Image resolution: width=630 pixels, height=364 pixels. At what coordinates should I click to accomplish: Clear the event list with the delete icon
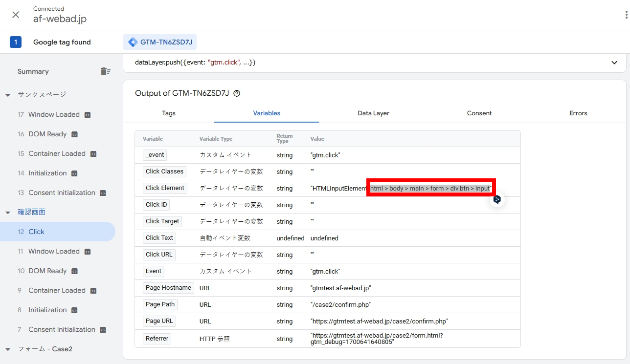click(x=106, y=71)
